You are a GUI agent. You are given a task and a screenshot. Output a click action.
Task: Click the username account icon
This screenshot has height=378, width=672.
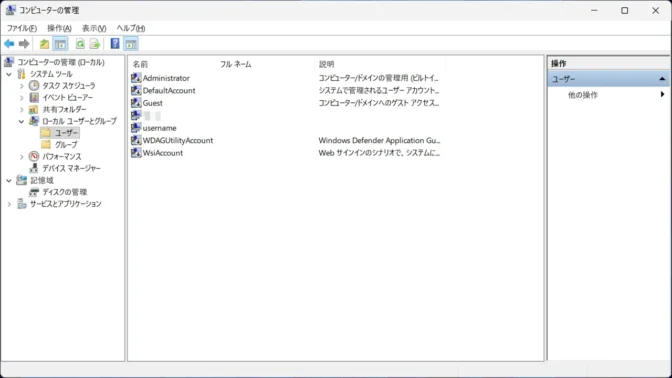(136, 128)
